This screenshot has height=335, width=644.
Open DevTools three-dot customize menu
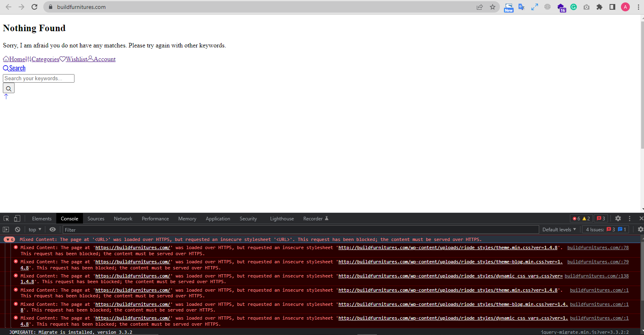point(629,218)
